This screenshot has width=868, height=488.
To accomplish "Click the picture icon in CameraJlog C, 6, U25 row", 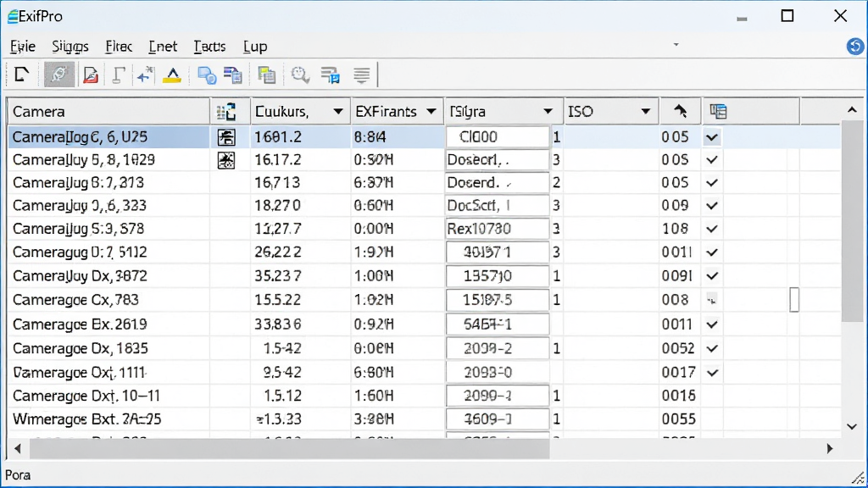I will coord(225,136).
